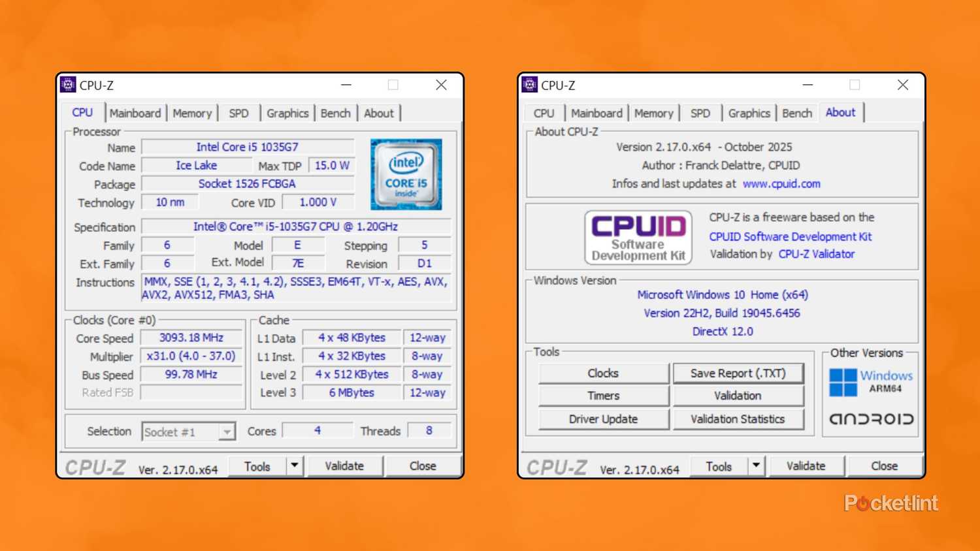The image size is (980, 551).
Task: Expand the Tools dropdown in right window
Action: (x=756, y=465)
